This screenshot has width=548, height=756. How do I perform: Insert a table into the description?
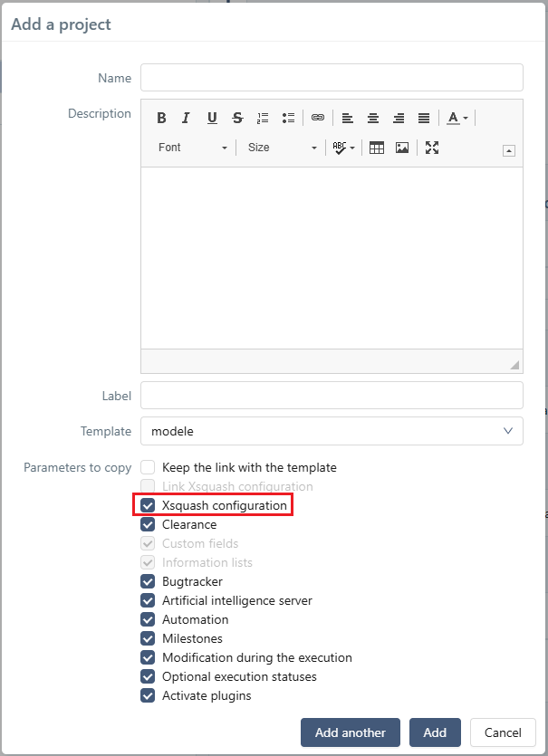click(377, 148)
